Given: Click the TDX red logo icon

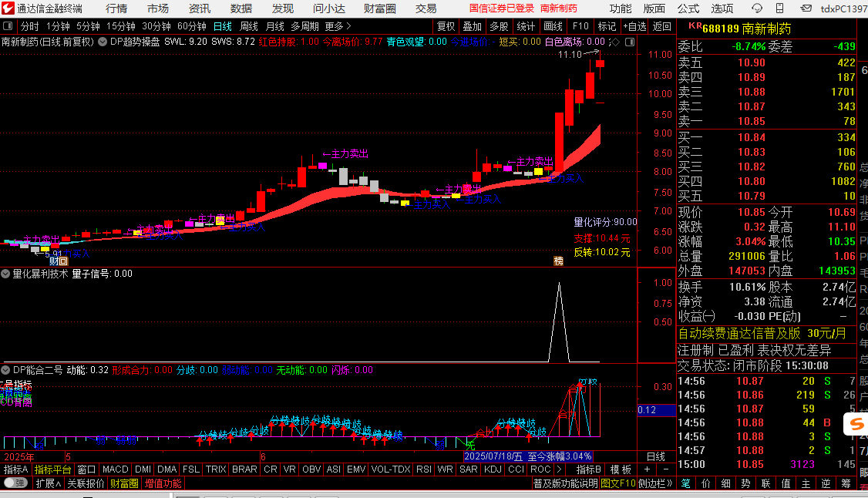Looking at the screenshot, I should 8,8.
